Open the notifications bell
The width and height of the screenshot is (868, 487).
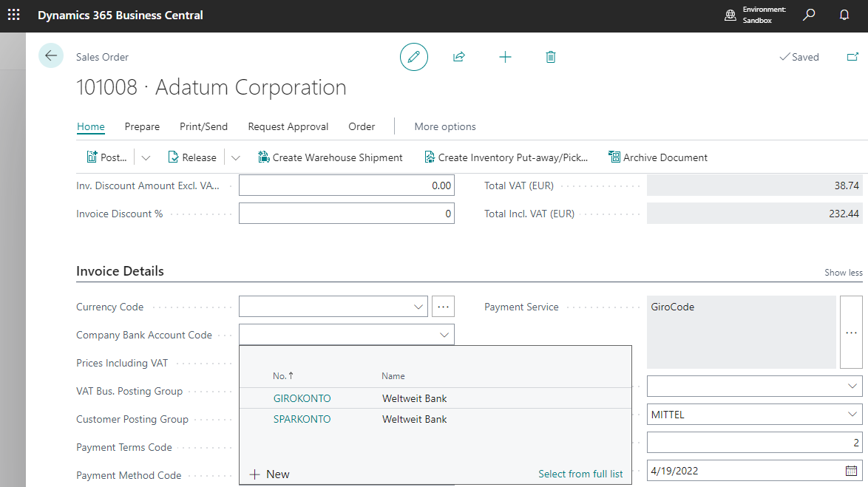844,15
